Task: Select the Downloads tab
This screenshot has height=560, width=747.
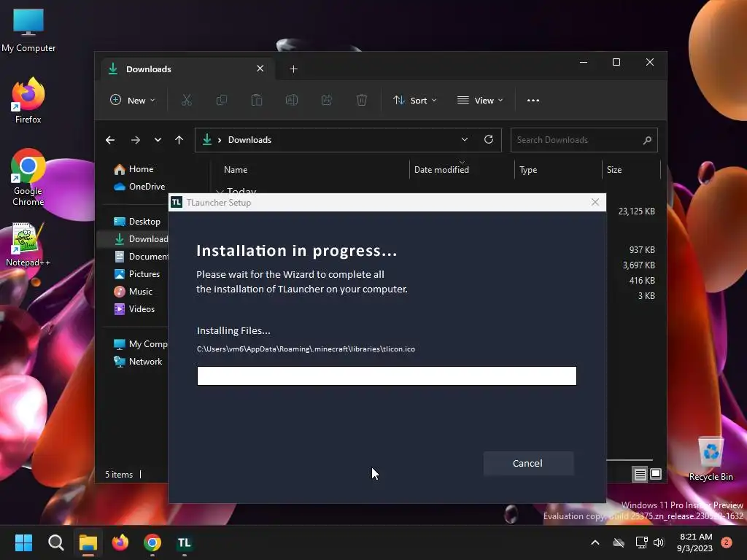Action: tap(187, 69)
